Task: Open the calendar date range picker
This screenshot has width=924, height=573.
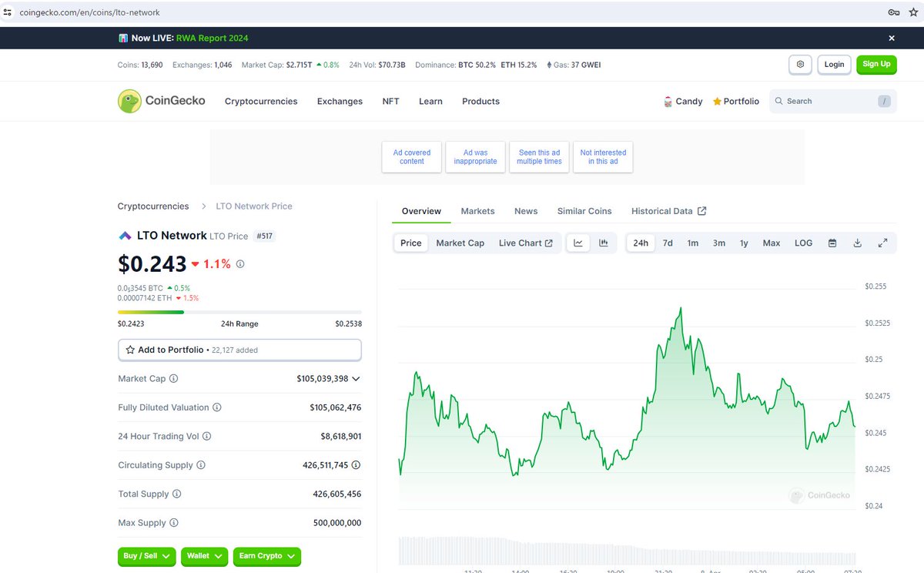Action: (832, 243)
